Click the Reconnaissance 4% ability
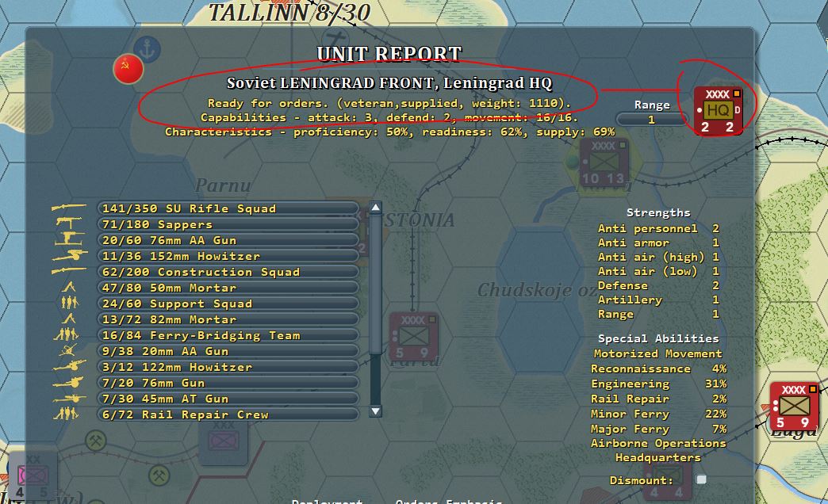This screenshot has height=504, width=828. coord(658,369)
